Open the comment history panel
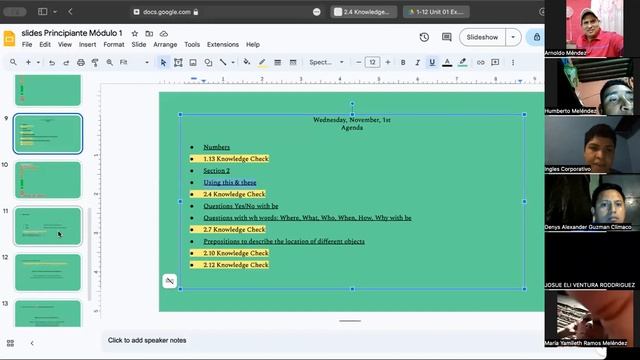640x360 pixels. (447, 37)
